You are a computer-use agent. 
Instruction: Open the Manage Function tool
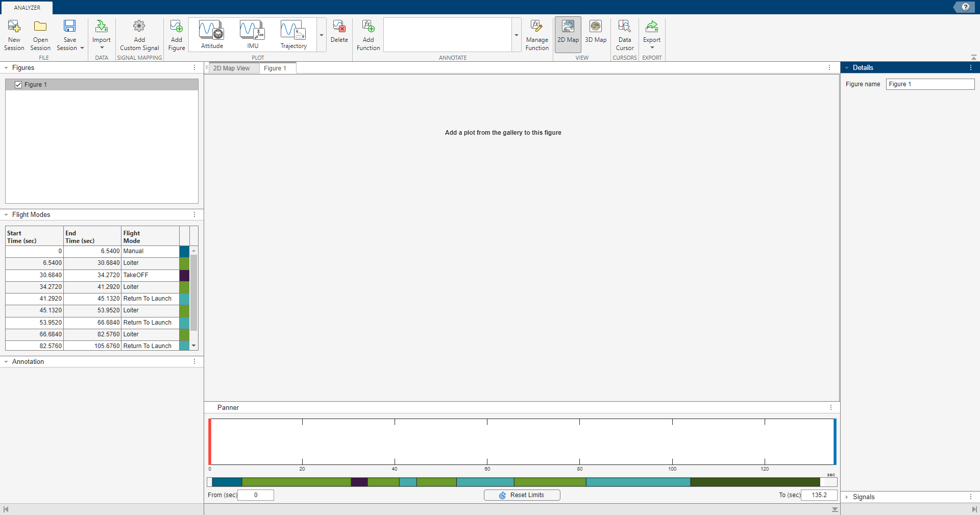coord(536,33)
